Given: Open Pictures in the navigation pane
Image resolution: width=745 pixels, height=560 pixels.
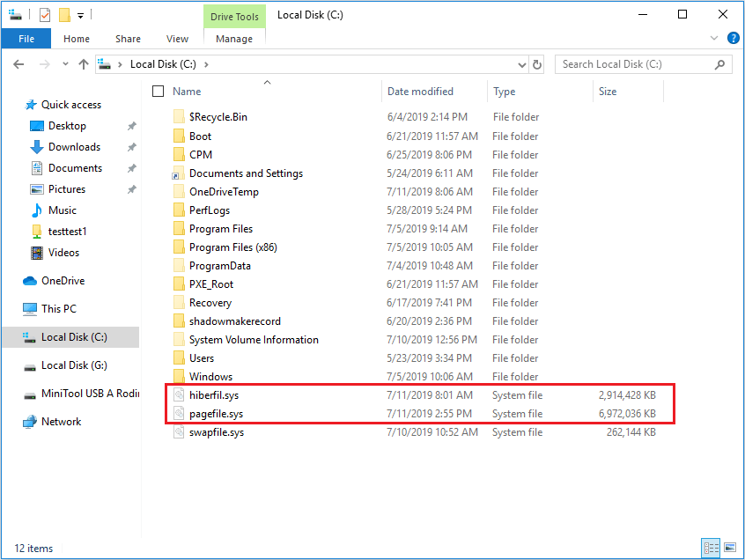Looking at the screenshot, I should [67, 189].
